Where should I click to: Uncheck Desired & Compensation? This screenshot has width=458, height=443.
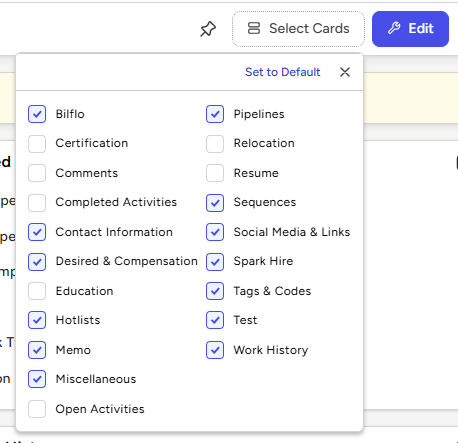point(37,262)
